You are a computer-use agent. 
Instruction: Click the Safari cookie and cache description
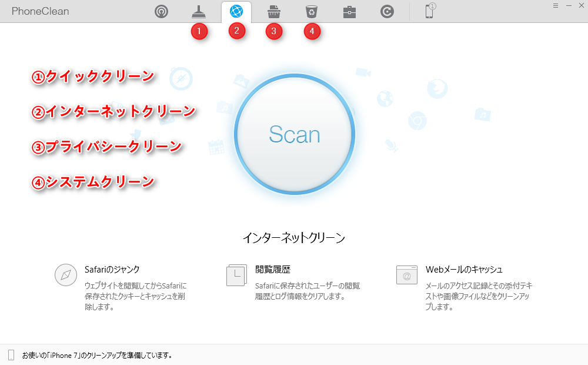pos(136,296)
